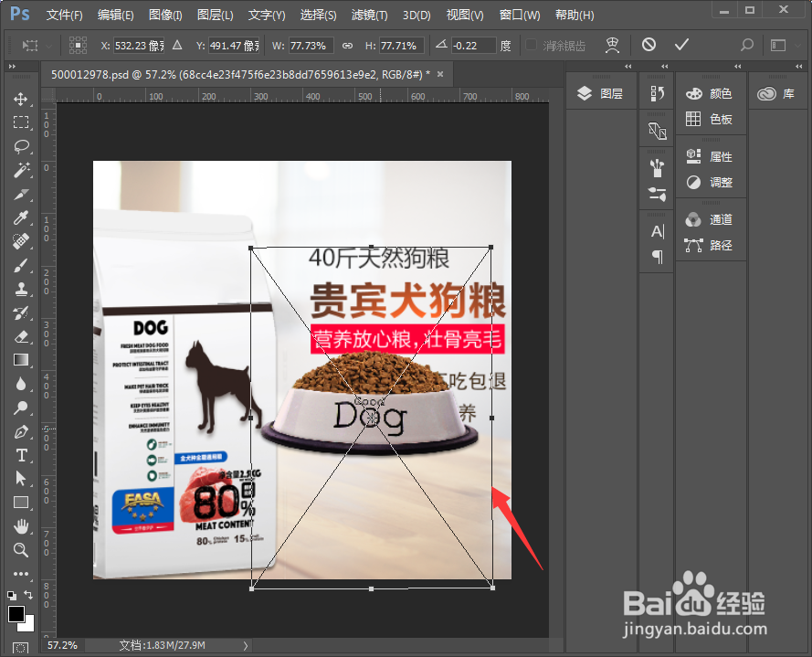
Task: Toggle relative positioning triangle for reference point
Action: pyautogui.click(x=177, y=45)
